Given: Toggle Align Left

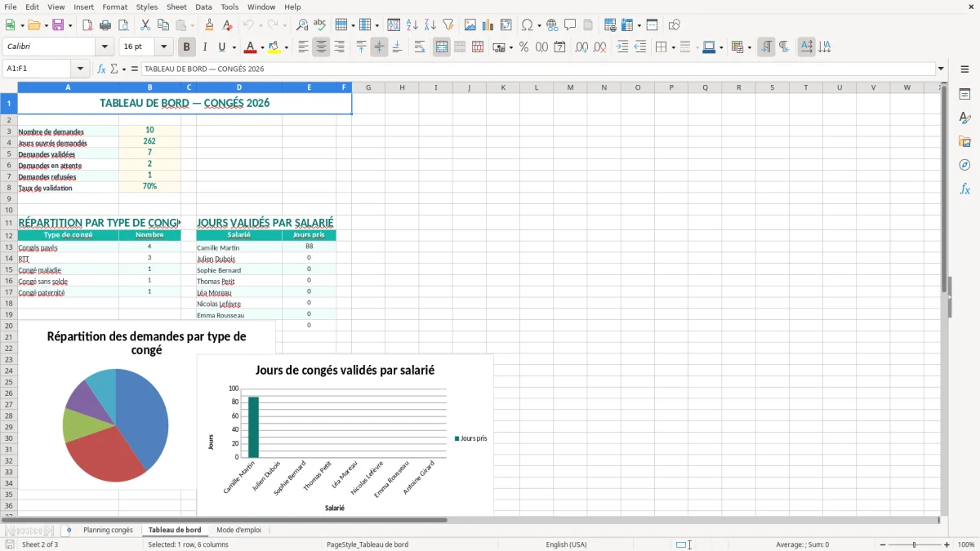Looking at the screenshot, I should pos(303,47).
